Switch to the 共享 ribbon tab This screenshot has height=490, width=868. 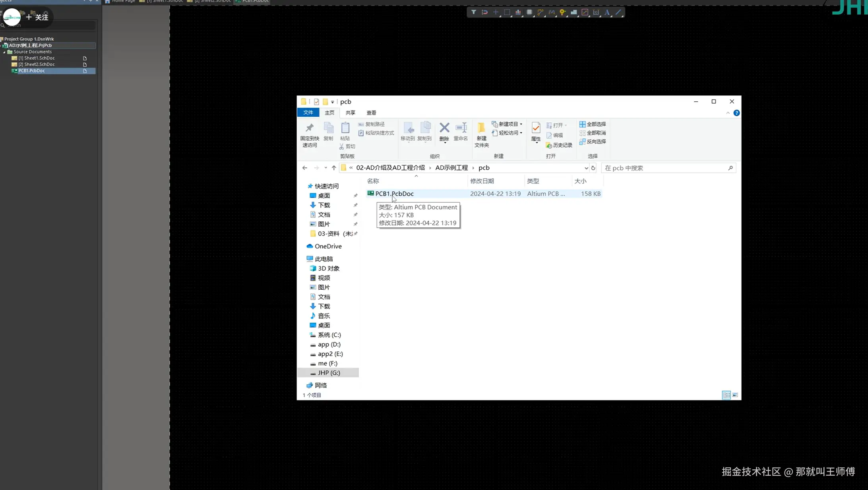pos(350,113)
